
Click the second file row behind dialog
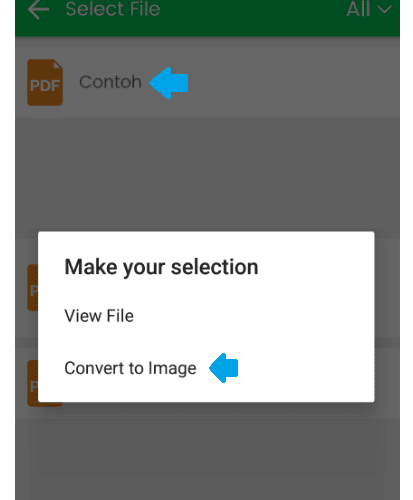click(207, 287)
